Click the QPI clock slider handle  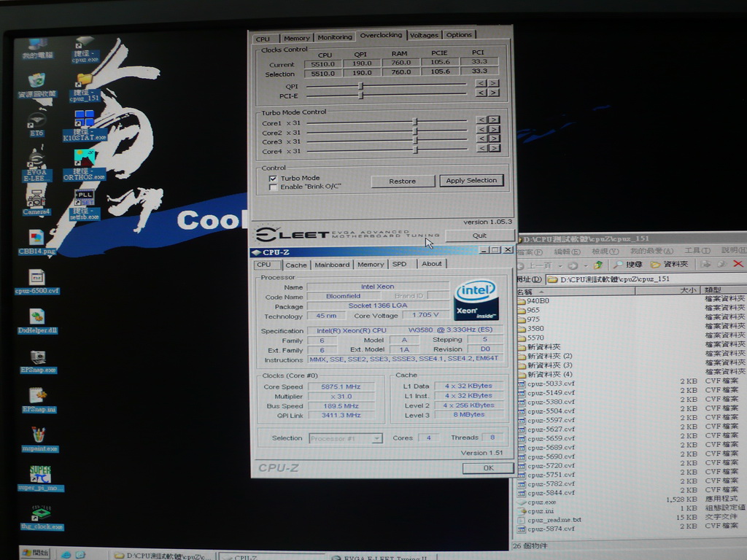361,86
